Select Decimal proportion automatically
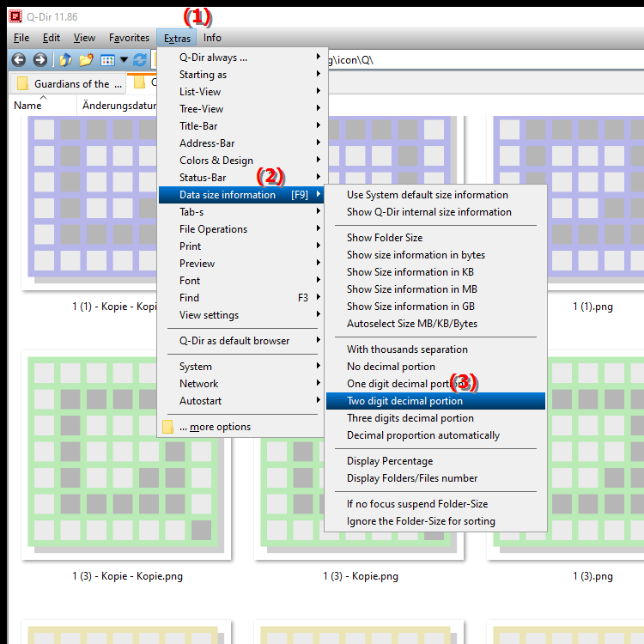The image size is (644, 644). click(x=435, y=435)
